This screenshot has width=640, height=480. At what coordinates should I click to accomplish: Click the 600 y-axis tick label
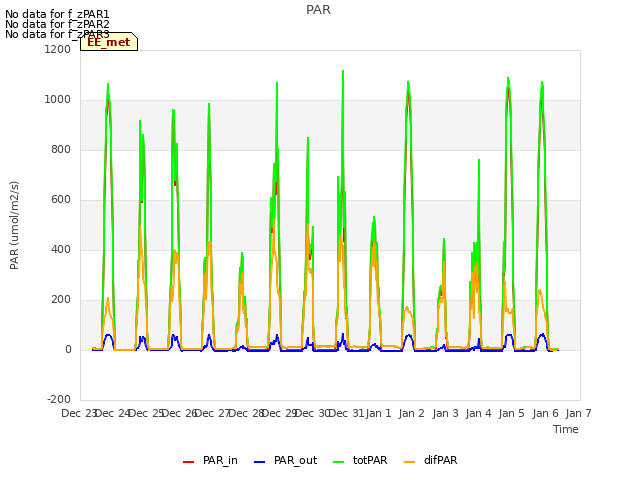[x=61, y=200]
